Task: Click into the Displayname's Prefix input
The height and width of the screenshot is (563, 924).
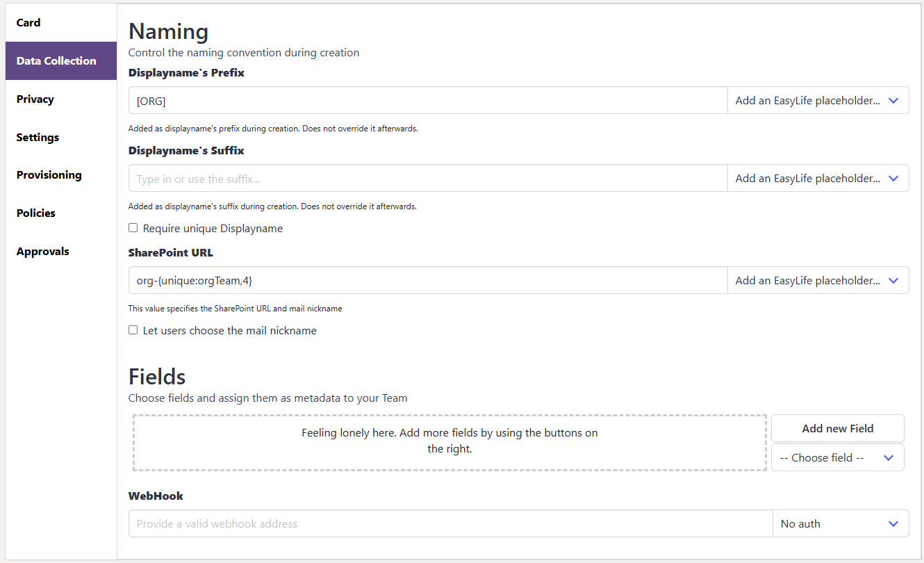Action: 427,100
